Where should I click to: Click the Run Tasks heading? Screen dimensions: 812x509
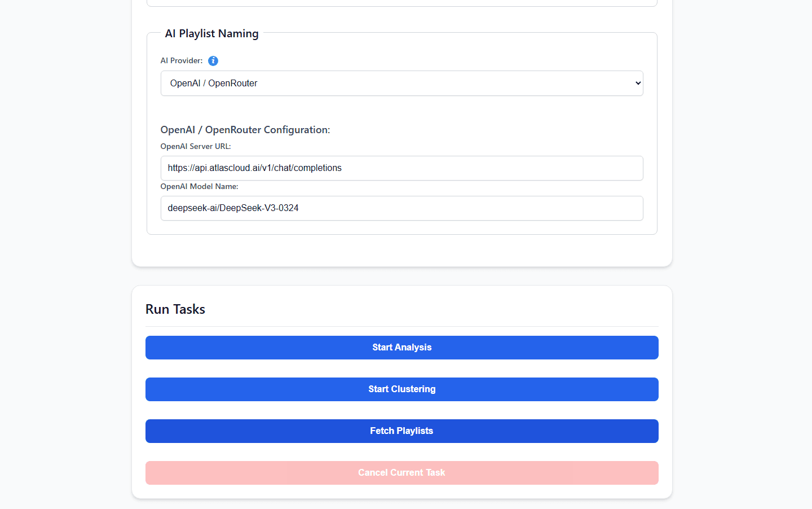175,309
